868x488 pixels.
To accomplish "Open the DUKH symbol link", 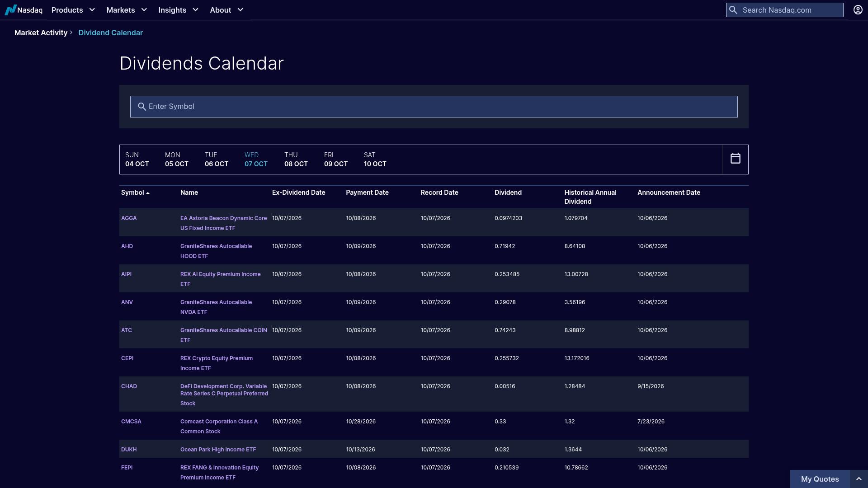I will tap(129, 450).
